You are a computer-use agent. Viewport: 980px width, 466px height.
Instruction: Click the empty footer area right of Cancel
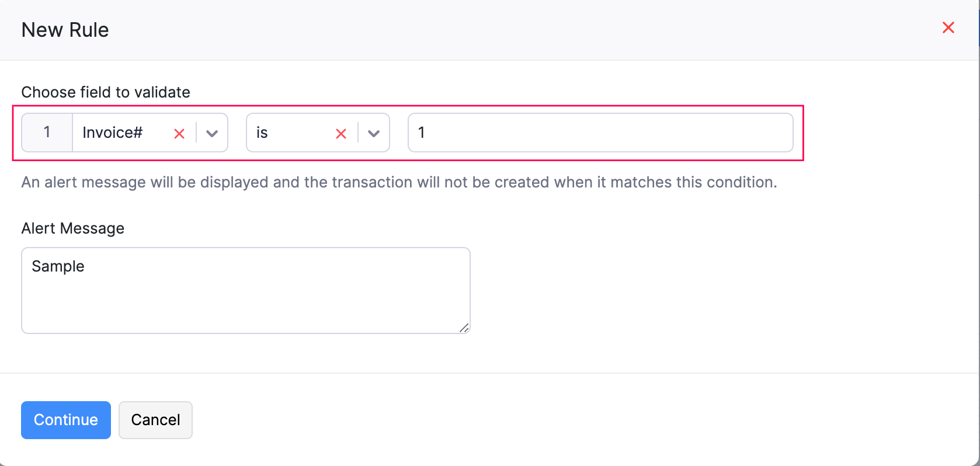526,420
